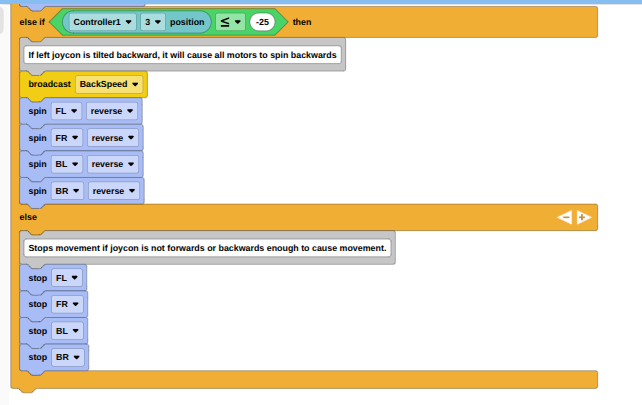This screenshot has height=405, width=642.
Task: Edit the 'Stops movement if joycon' comment
Action: pyautogui.click(x=208, y=248)
